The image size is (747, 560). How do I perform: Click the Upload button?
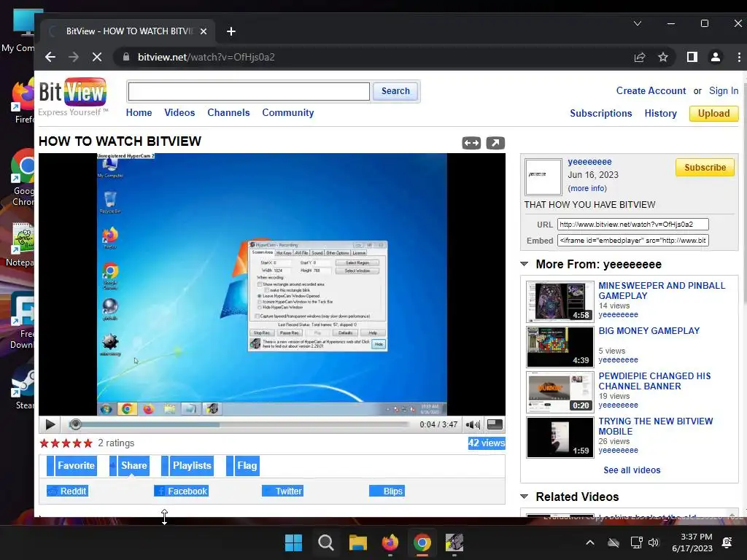click(x=713, y=113)
